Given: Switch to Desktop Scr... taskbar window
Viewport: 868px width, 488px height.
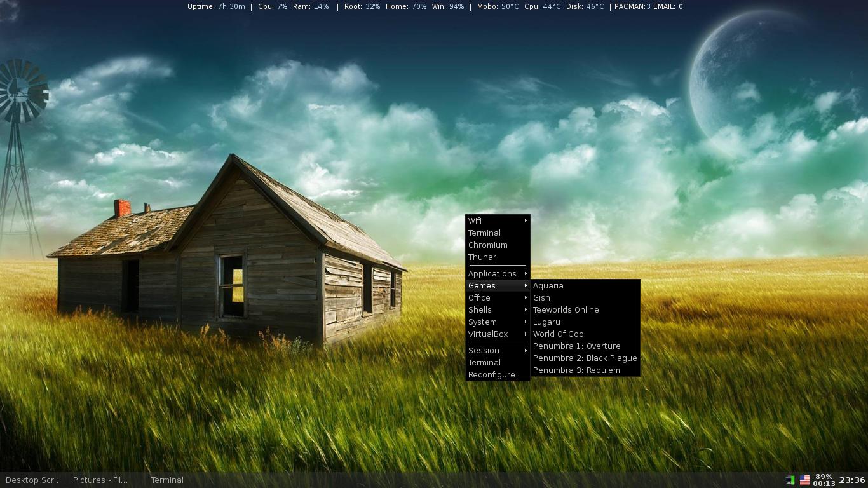Looking at the screenshot, I should coord(33,480).
